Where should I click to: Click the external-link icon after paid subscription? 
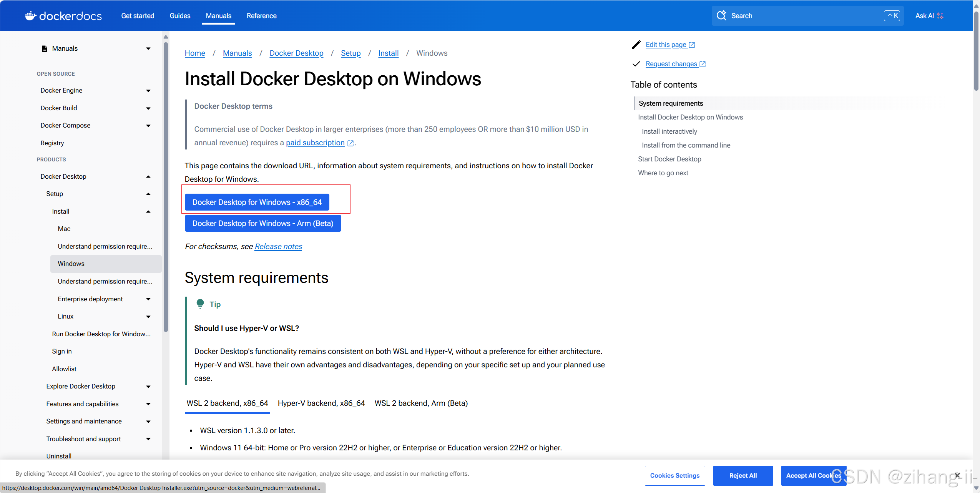tap(350, 143)
